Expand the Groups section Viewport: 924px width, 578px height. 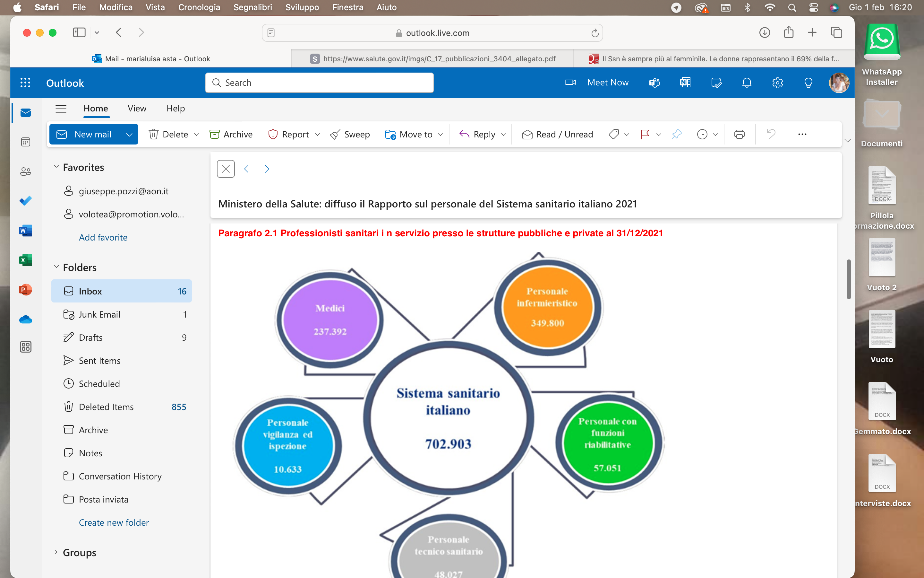pos(56,552)
